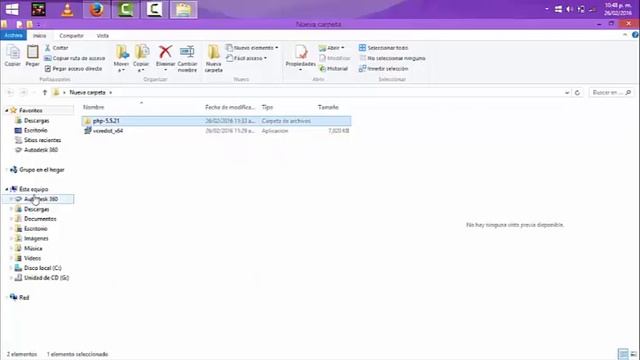Sort by Nombre column header
This screenshot has height=360, width=640.
click(x=93, y=107)
